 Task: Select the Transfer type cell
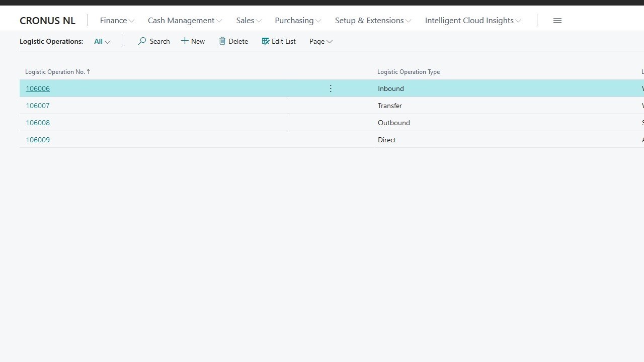coord(390,106)
